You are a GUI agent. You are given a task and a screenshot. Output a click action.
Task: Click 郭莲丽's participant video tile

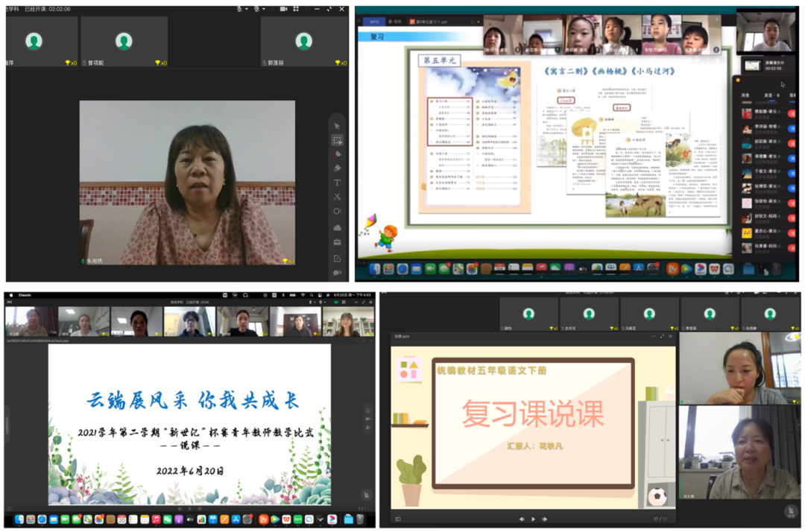(303, 42)
